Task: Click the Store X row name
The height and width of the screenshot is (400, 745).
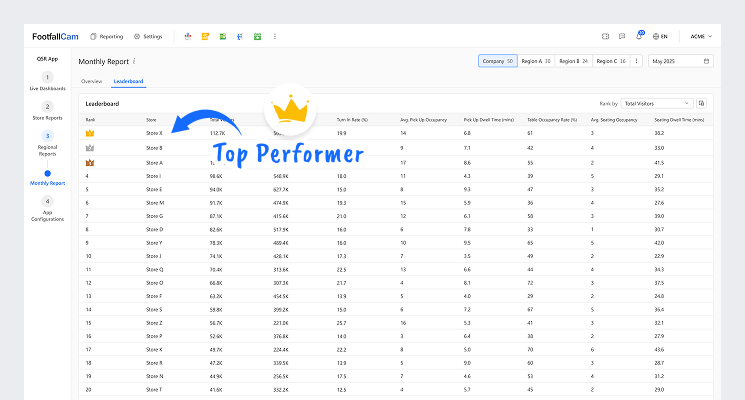Action: (x=154, y=133)
